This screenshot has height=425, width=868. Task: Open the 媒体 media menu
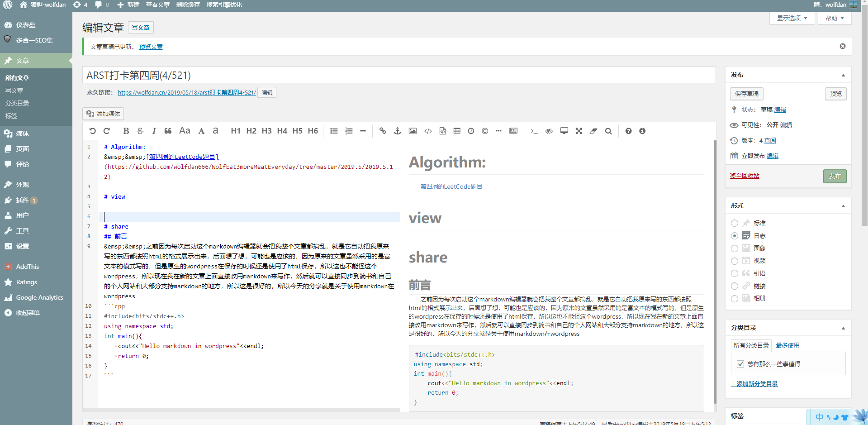tap(36, 134)
